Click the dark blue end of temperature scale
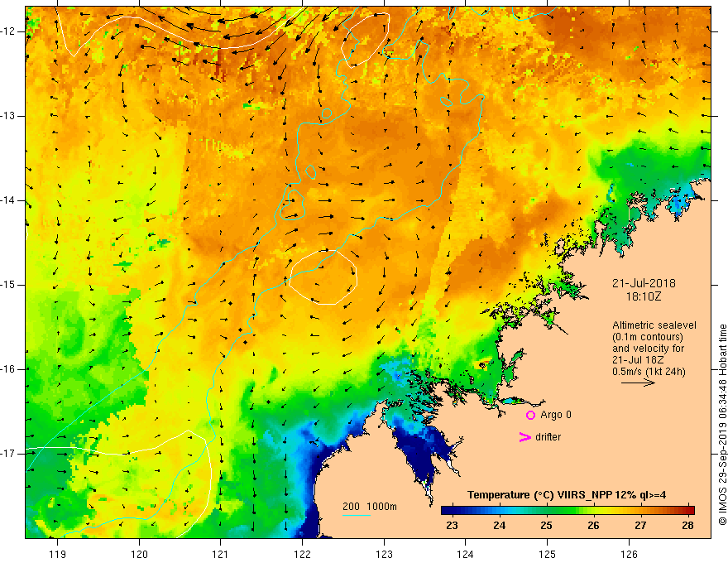Image resolution: width=728 pixels, height=563 pixels. coord(447,510)
